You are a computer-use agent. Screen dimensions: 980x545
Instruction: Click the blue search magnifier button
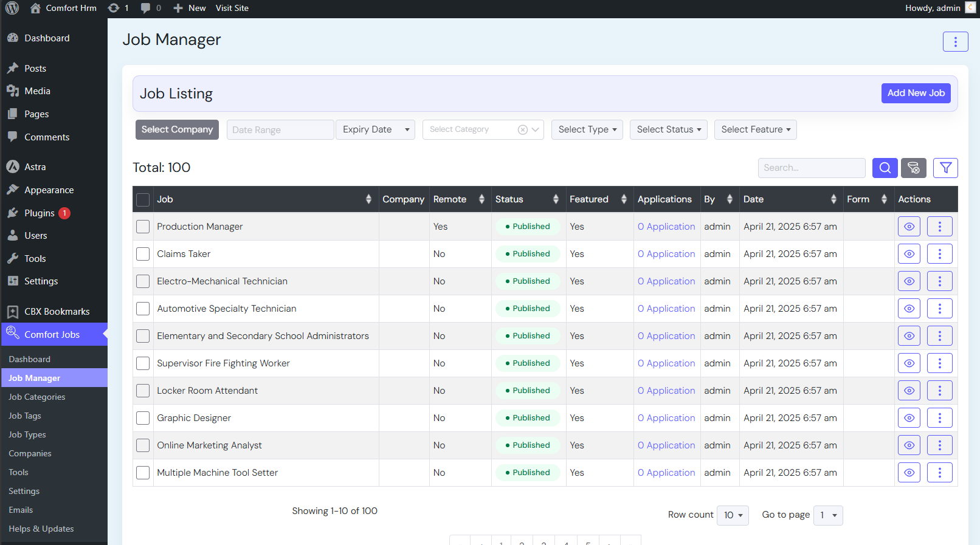(x=885, y=168)
